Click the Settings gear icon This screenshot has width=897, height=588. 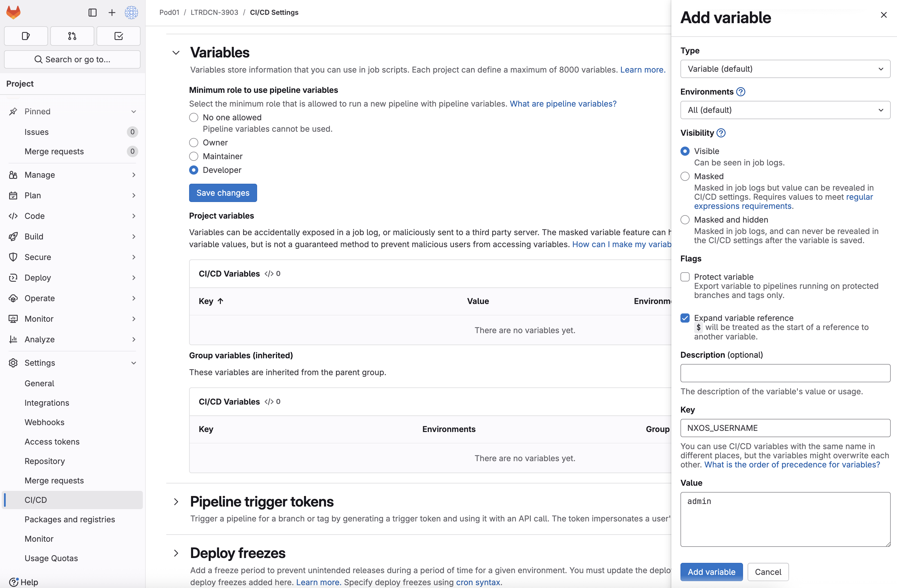pos(13,363)
